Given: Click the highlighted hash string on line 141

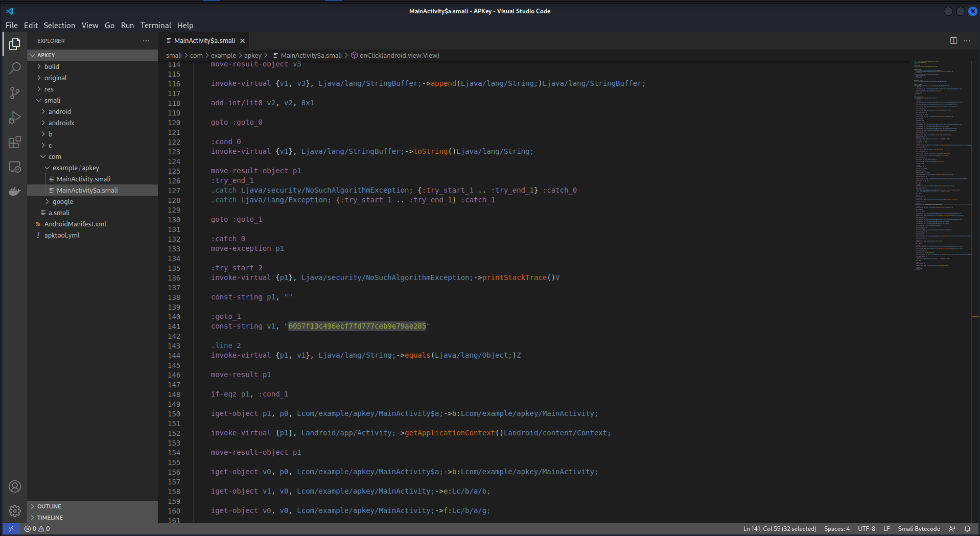Looking at the screenshot, I should [x=357, y=326].
